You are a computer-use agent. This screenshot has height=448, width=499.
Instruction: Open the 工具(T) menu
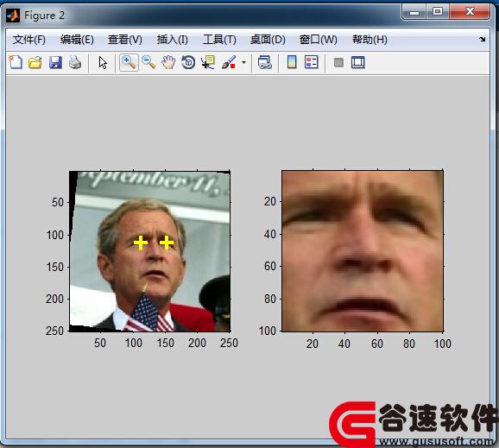pos(219,40)
